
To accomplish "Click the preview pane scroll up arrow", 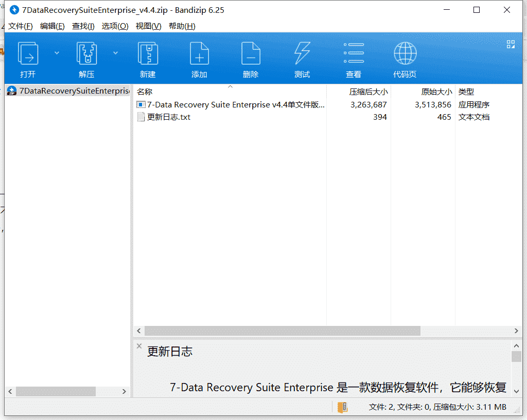I will click(x=516, y=345).
